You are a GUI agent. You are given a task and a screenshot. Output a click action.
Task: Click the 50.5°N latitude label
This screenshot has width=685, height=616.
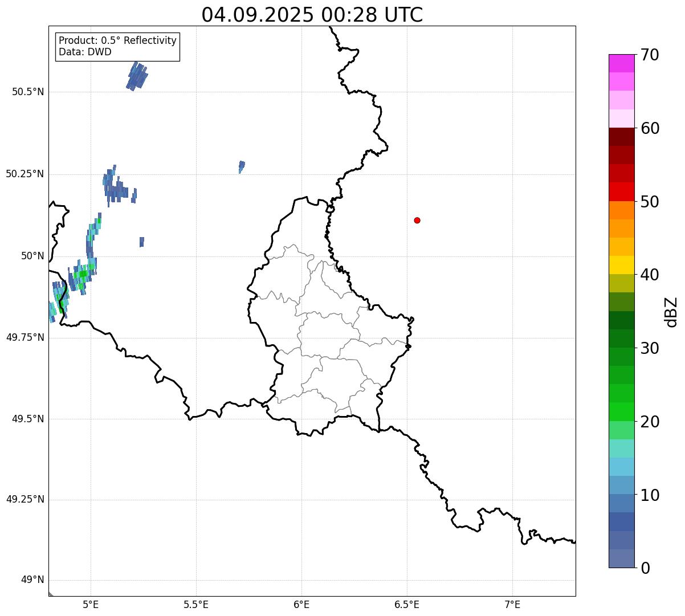coord(28,92)
